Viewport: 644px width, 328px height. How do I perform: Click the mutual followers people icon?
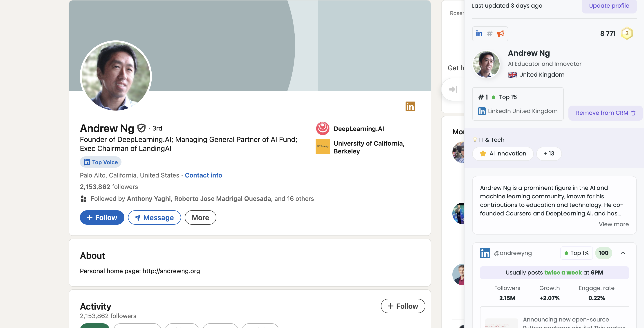click(83, 199)
